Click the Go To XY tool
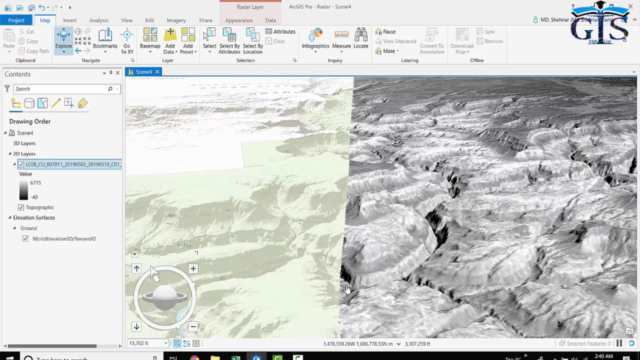The image size is (640, 360). point(127,41)
